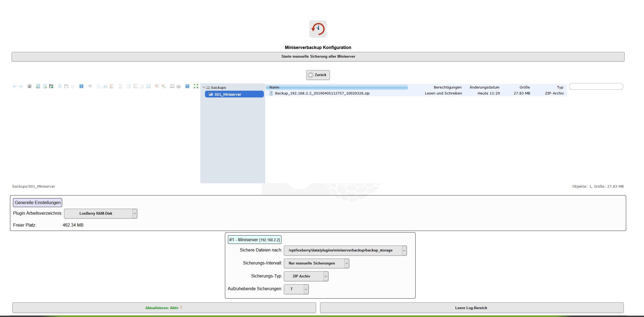This screenshot has height=317, width=644.
Task: Collapse the backups tree node arrow
Action: (204, 87)
